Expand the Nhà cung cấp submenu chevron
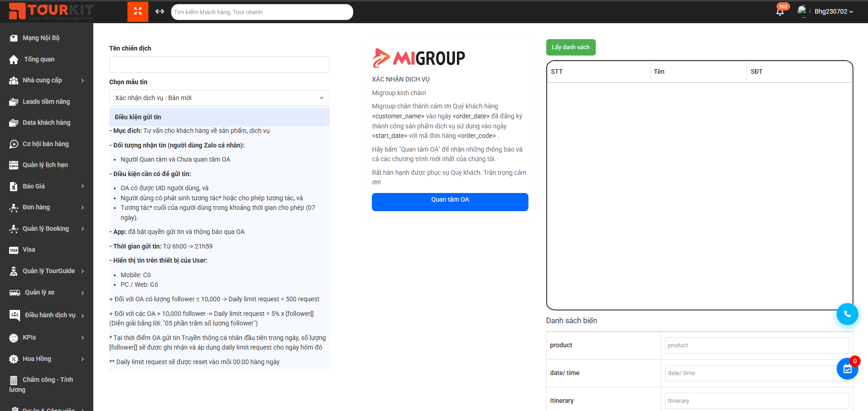This screenshot has width=868, height=411. (82, 81)
